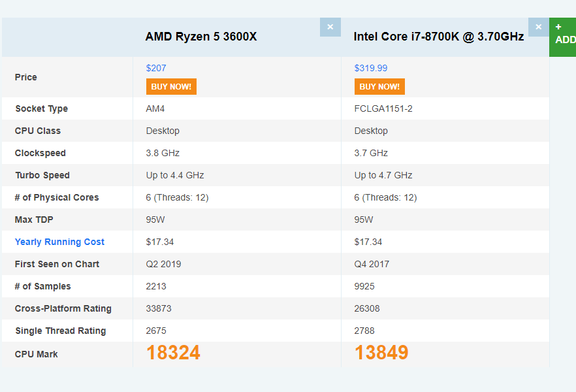Click the Cross-Platform Rating label
The image size is (576, 392).
click(x=63, y=308)
